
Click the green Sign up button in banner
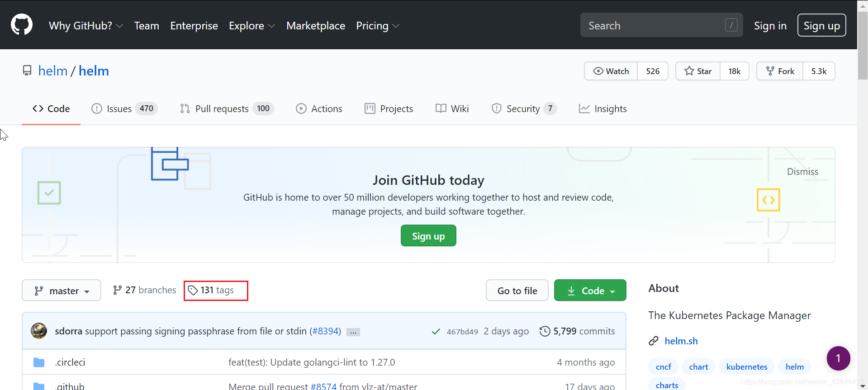(x=428, y=236)
